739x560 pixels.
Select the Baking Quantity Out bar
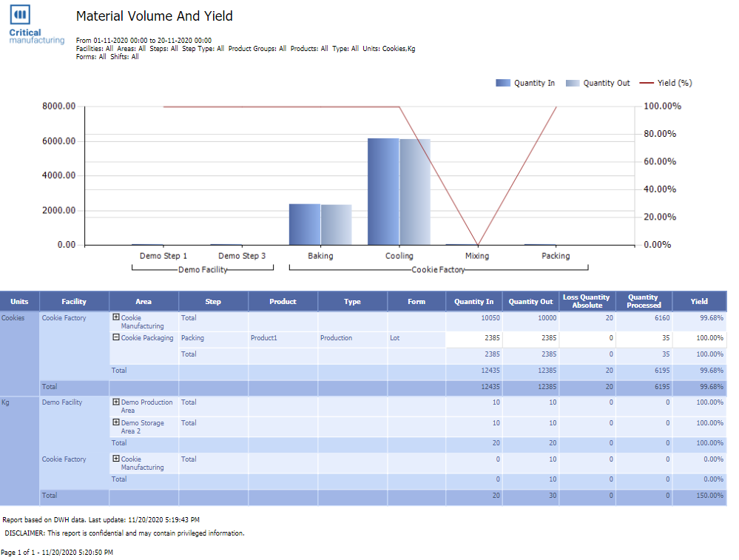(336, 225)
